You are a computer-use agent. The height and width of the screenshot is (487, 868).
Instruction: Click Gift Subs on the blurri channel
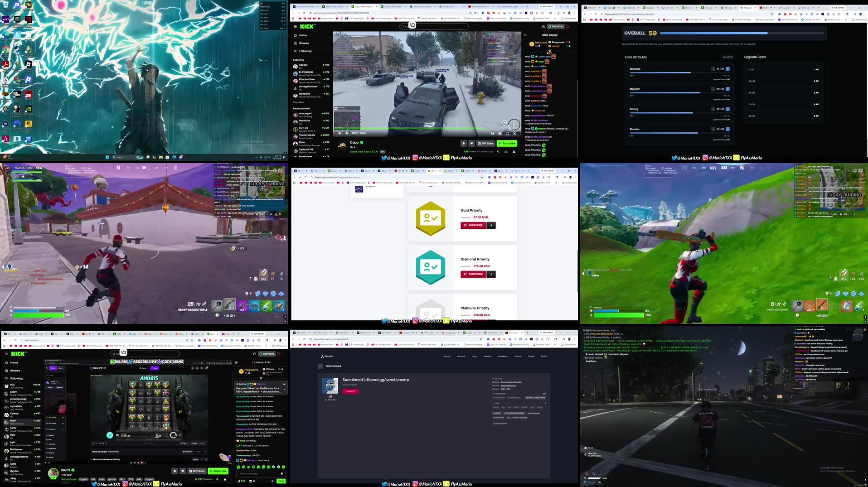point(197,471)
